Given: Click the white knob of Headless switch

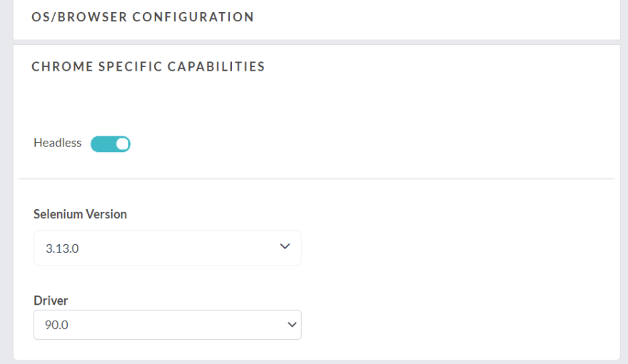Looking at the screenshot, I should coord(122,144).
